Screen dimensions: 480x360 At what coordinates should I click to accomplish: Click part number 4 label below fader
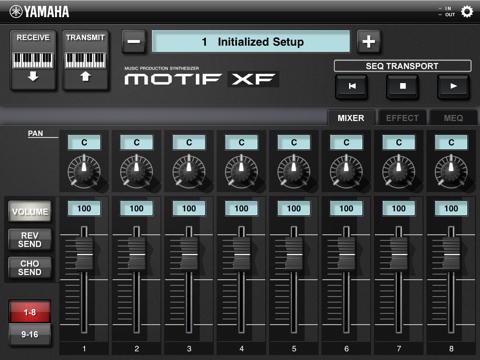[241, 349]
